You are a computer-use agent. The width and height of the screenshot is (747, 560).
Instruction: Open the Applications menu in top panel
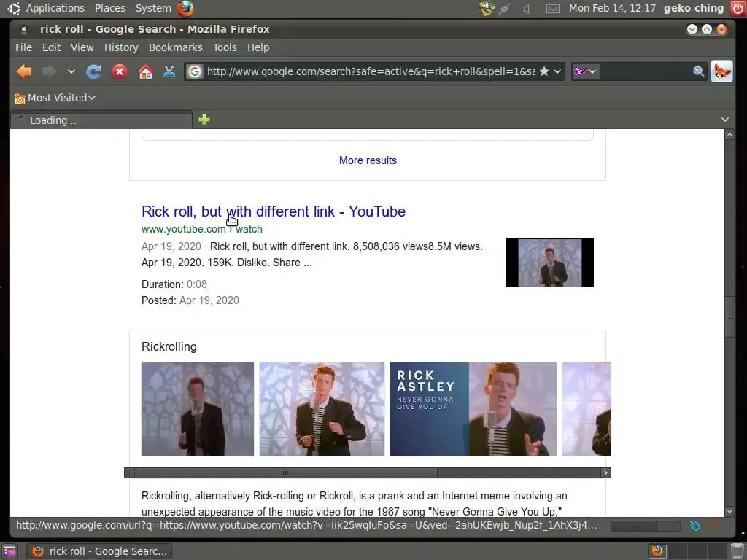point(55,8)
